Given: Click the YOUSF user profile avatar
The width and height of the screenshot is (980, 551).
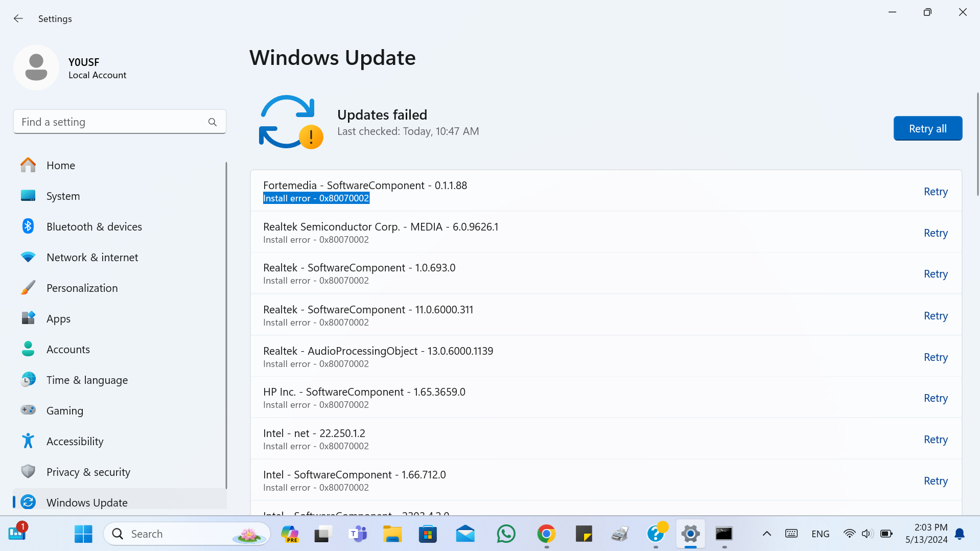Looking at the screenshot, I should [36, 67].
